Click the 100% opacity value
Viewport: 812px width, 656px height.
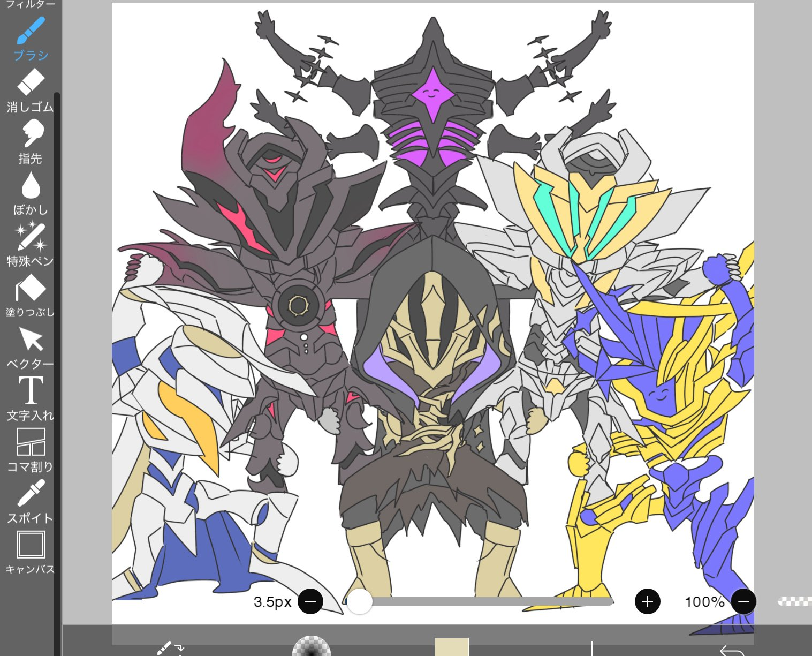pyautogui.click(x=704, y=602)
